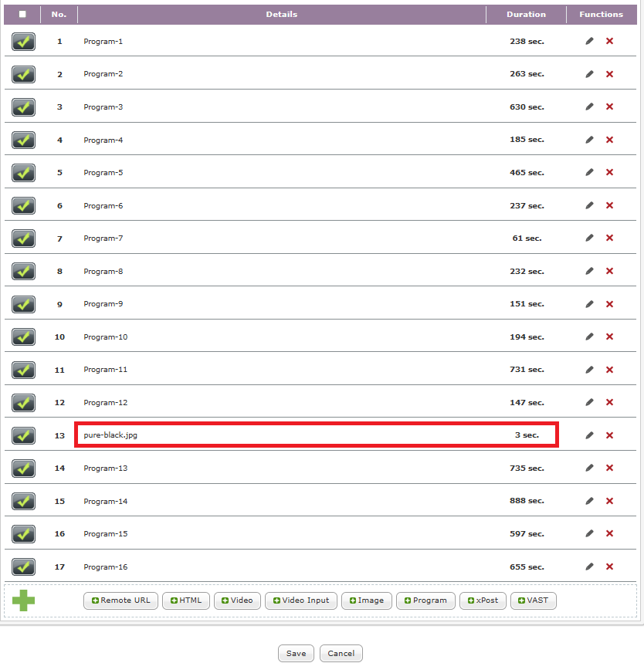Edit Program-10 with pencil icon

(589, 337)
